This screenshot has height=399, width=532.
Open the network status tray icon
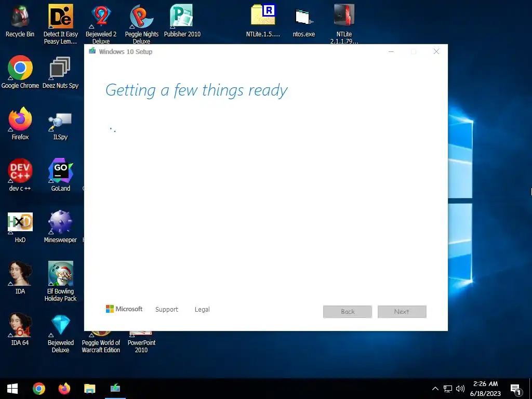tap(448, 389)
